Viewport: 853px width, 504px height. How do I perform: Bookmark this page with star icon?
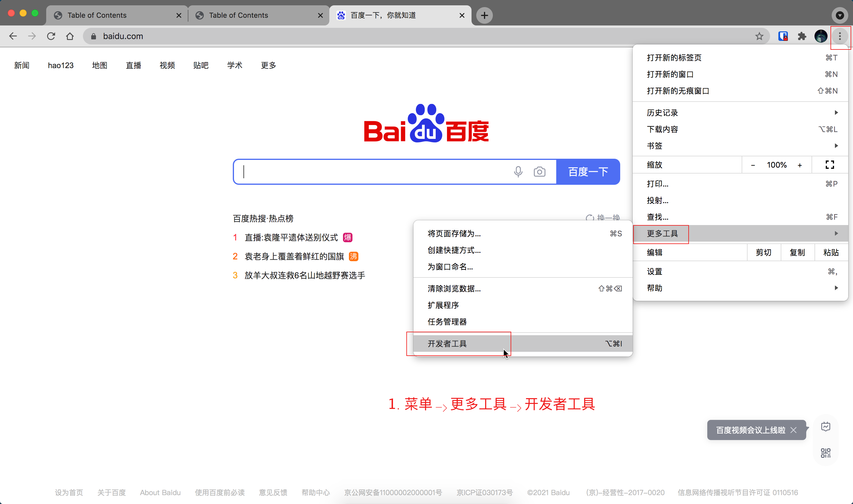(x=759, y=36)
